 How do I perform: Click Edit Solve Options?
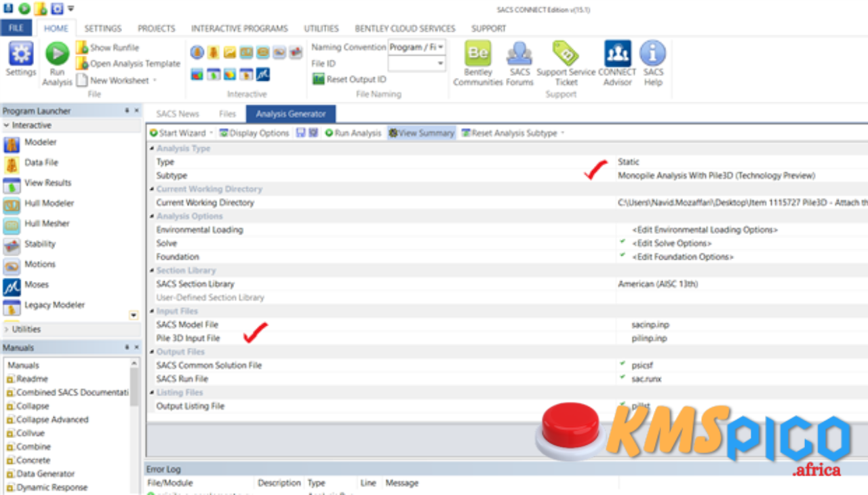click(671, 243)
